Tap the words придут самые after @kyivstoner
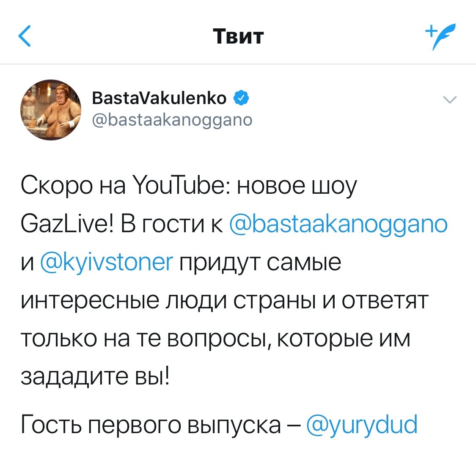This screenshot has height=456, width=476. 261,263
